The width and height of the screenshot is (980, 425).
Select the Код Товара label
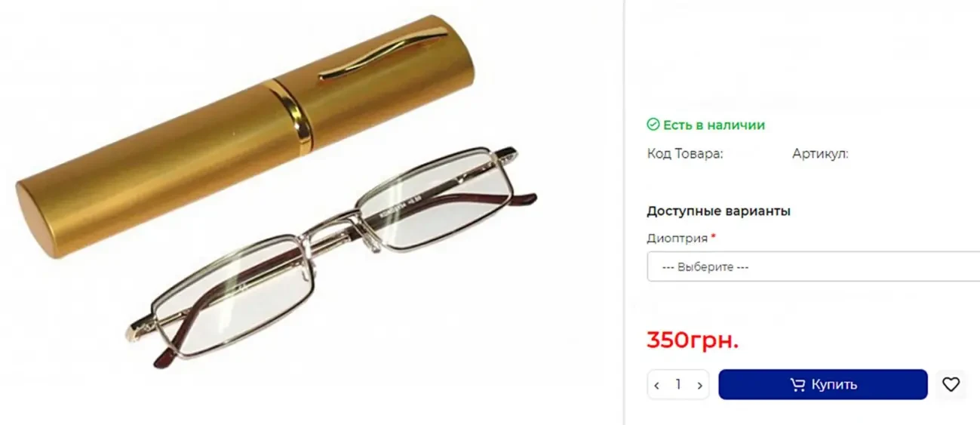click(685, 153)
